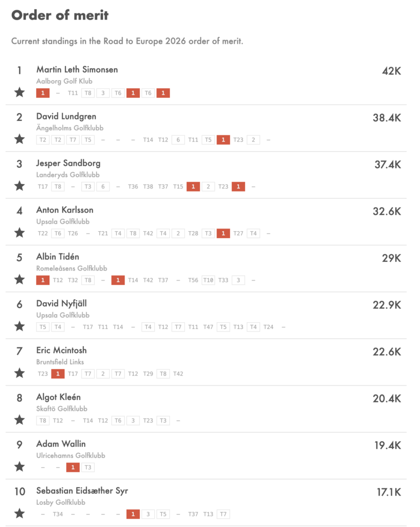Click the star beside David Nyfjäll
Viewport: 420px width, 527px height.
click(x=20, y=326)
